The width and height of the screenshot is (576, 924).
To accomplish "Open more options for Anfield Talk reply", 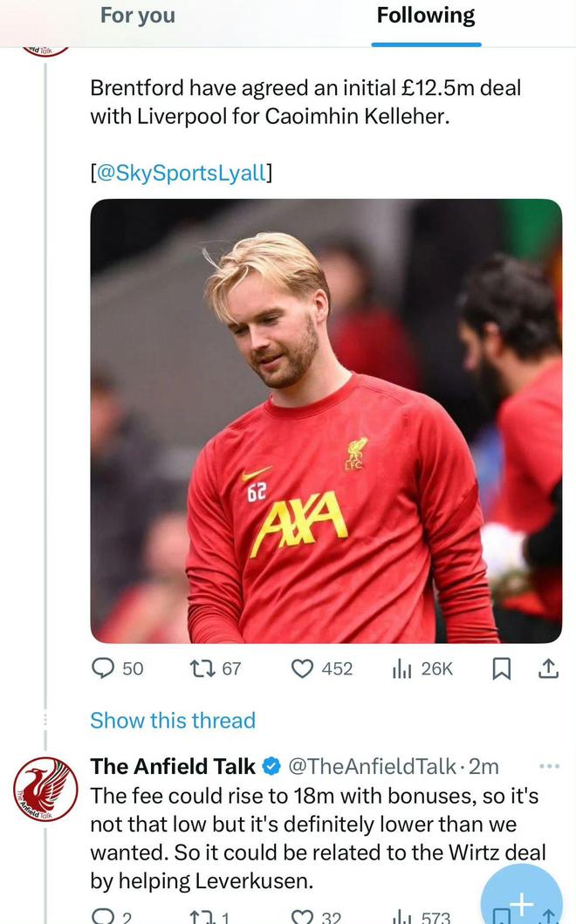I will pyautogui.click(x=549, y=766).
